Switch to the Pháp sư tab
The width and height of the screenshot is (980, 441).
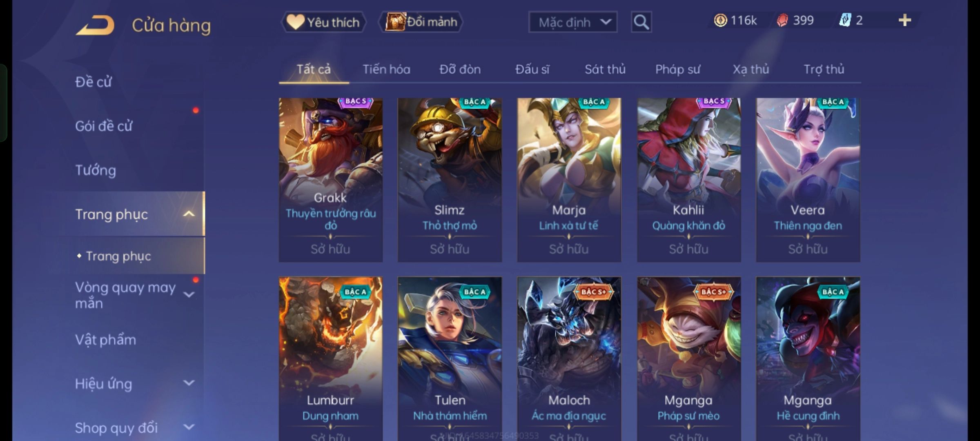pyautogui.click(x=677, y=69)
